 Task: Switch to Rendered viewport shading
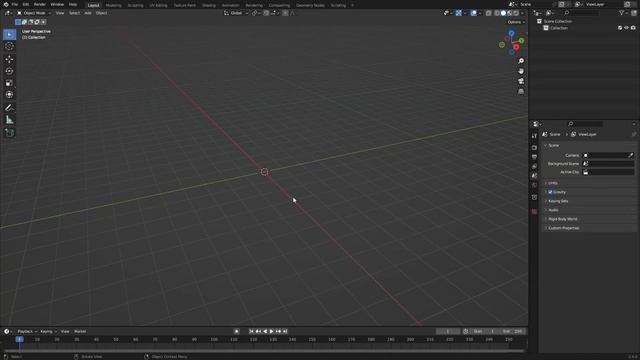(x=516, y=13)
